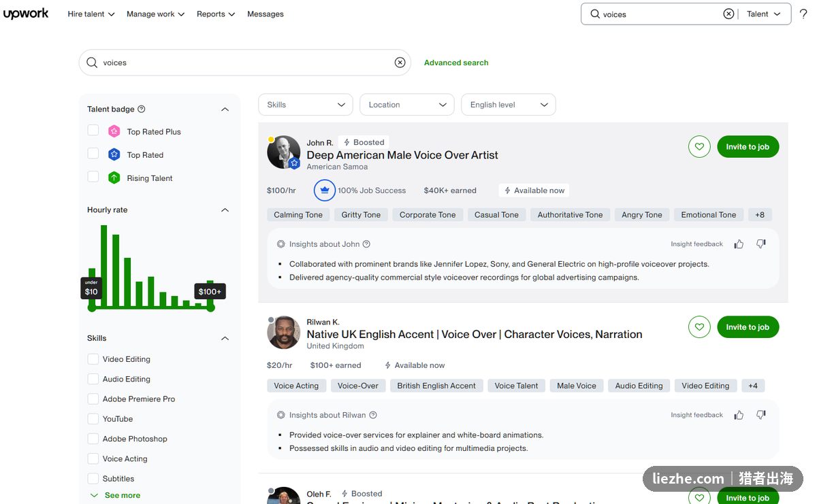Click the Boosted lightning tag on John R.
The width and height of the screenshot is (817, 504).
(364, 142)
